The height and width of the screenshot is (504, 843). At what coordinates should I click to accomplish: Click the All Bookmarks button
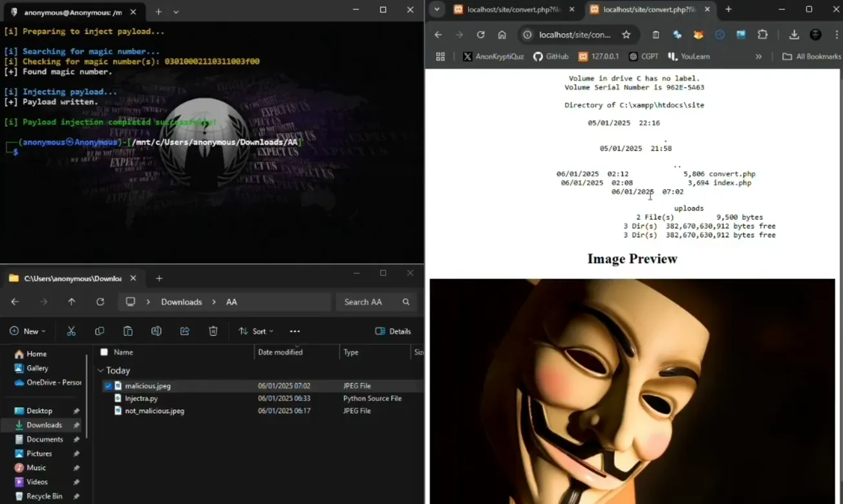tap(811, 57)
